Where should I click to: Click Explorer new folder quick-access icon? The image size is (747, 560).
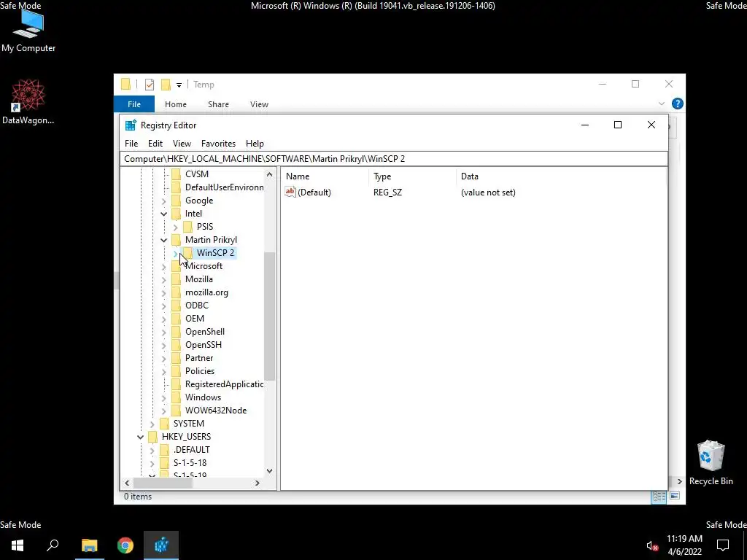[166, 85]
